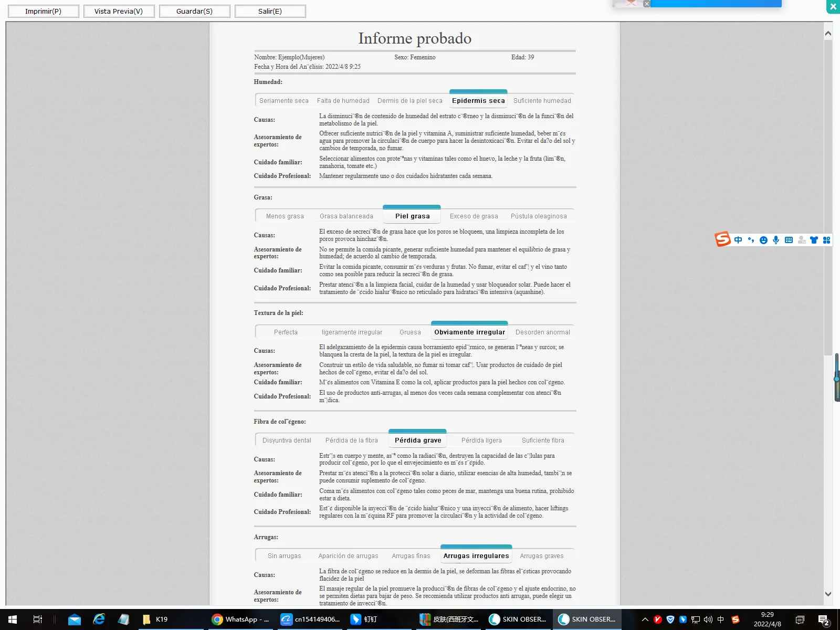Click the Guardar(S) button
The height and width of the screenshot is (630, 840).
tap(194, 10)
